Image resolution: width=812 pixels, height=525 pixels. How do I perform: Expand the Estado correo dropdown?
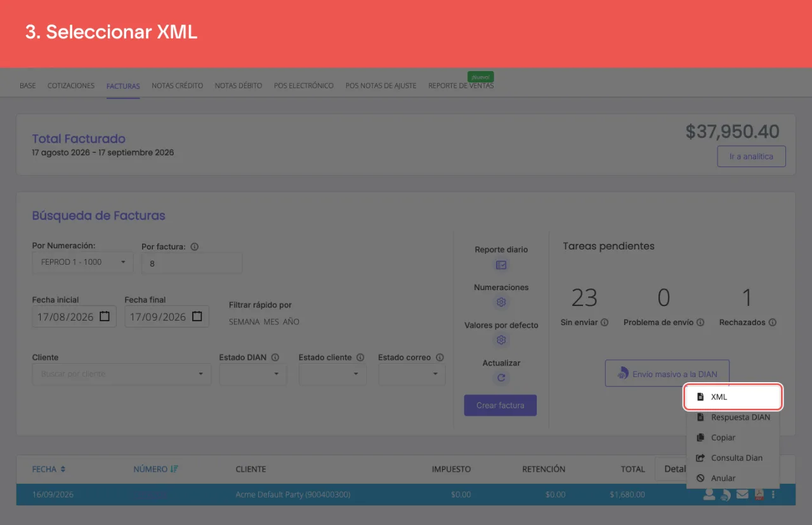412,374
